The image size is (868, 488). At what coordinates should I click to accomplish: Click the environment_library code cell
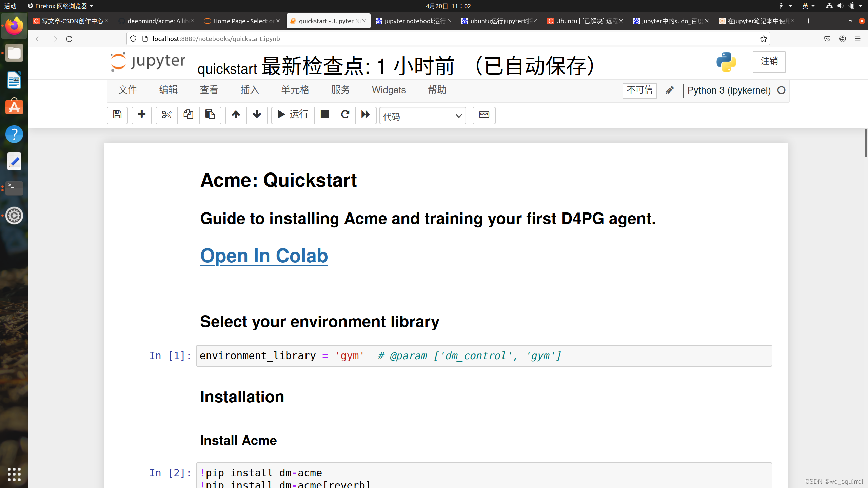tap(484, 356)
